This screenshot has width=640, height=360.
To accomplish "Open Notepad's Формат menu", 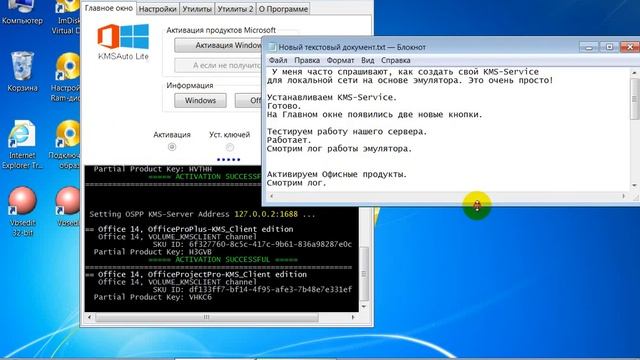I will pyautogui.click(x=340, y=60).
